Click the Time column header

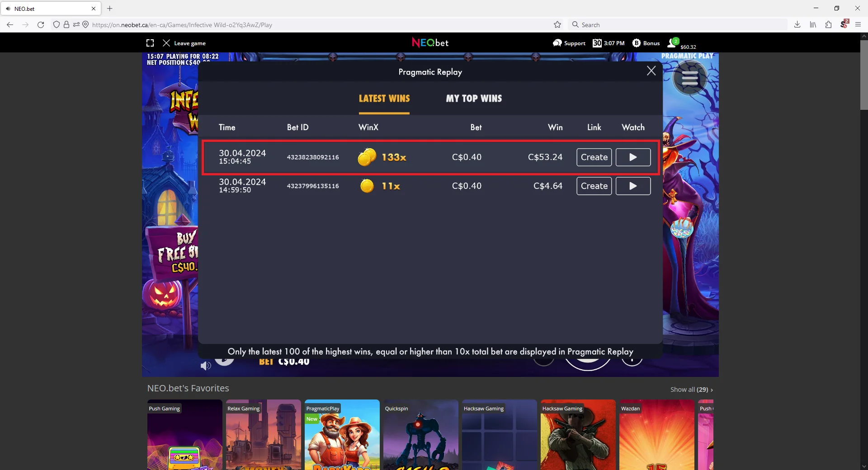(227, 127)
